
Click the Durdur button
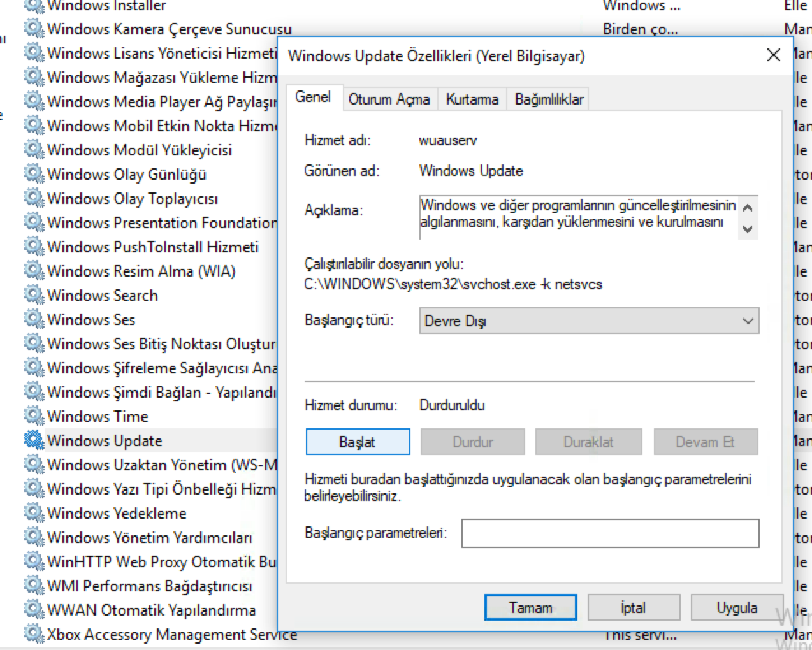coord(473,442)
